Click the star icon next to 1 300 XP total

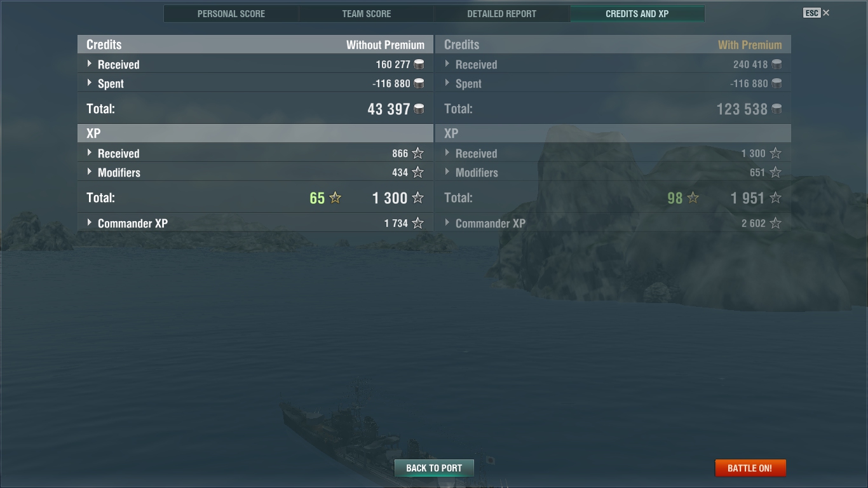tap(417, 198)
